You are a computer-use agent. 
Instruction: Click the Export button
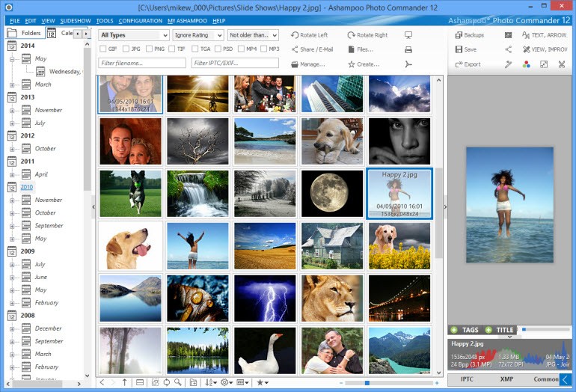(468, 64)
